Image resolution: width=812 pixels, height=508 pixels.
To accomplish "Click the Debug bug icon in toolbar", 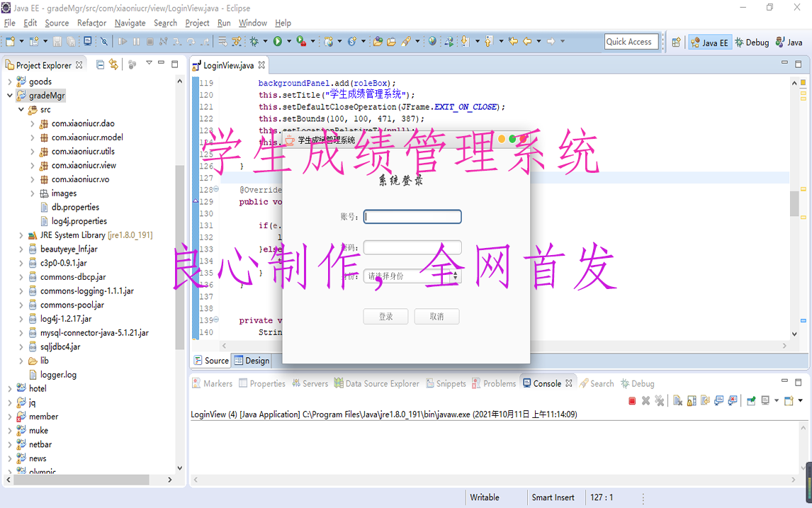I will tap(254, 41).
